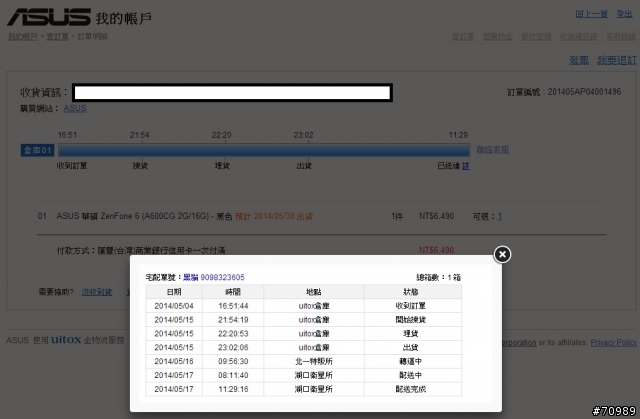Select the time cell 11:29:16
The width and height of the screenshot is (640, 419).
[x=233, y=389]
